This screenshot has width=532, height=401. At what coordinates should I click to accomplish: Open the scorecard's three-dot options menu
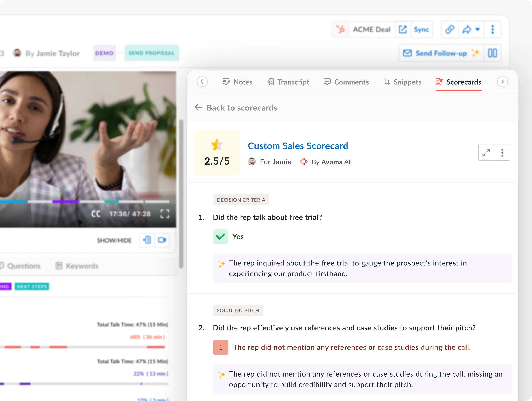(502, 152)
